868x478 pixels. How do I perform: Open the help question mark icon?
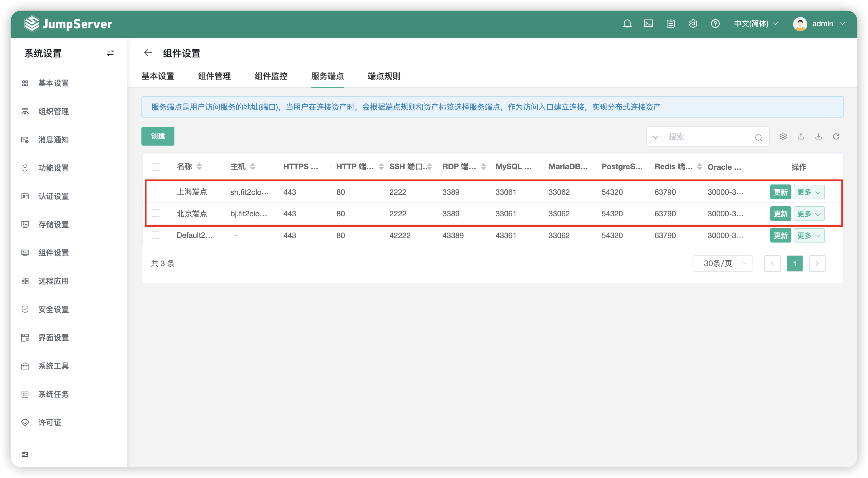click(x=715, y=24)
